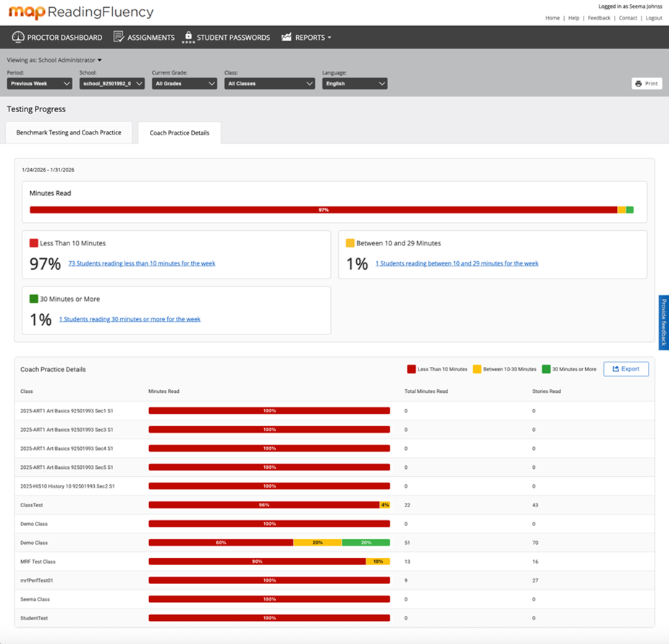Open the students reading 30 minutes or more link
The height and width of the screenshot is (644, 669).
(130, 319)
